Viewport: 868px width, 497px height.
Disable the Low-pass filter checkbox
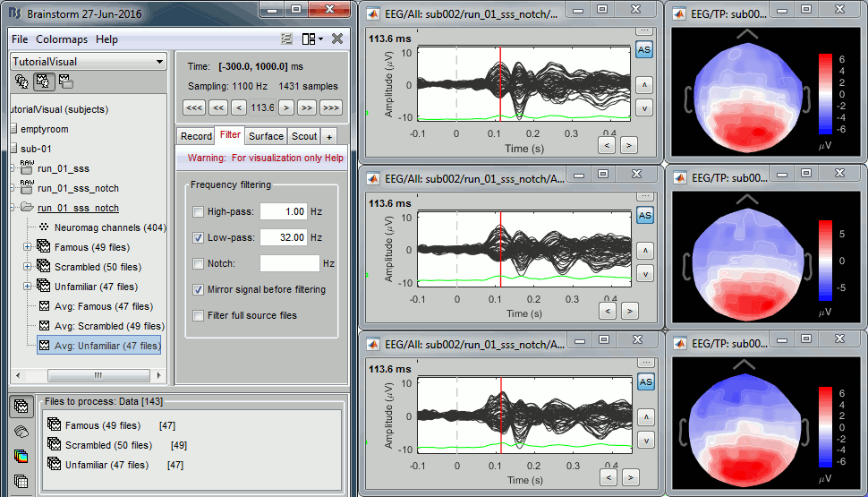coord(198,237)
